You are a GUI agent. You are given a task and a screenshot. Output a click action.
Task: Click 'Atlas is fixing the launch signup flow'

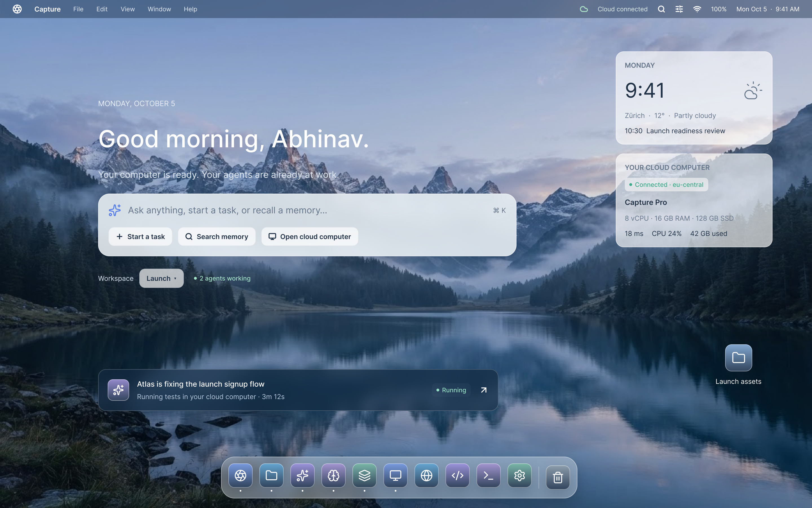tap(201, 384)
